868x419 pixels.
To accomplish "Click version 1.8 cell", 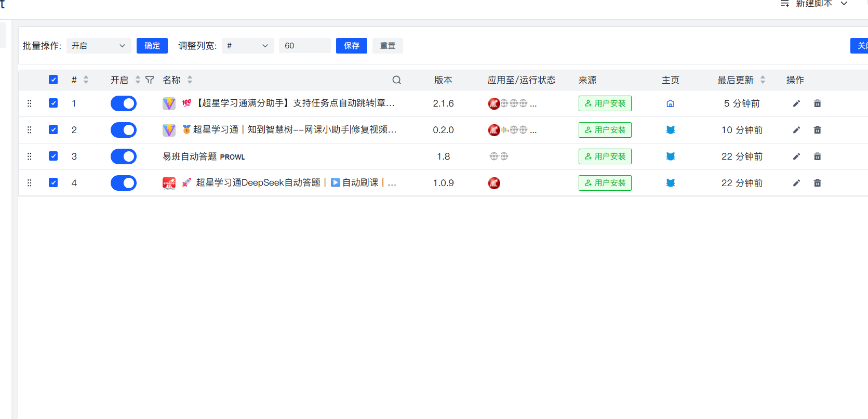I will [443, 156].
